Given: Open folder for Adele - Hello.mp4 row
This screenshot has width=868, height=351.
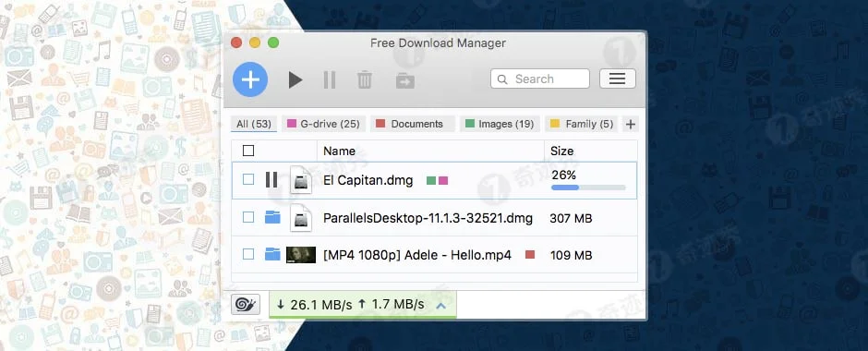Looking at the screenshot, I should pyautogui.click(x=272, y=254).
